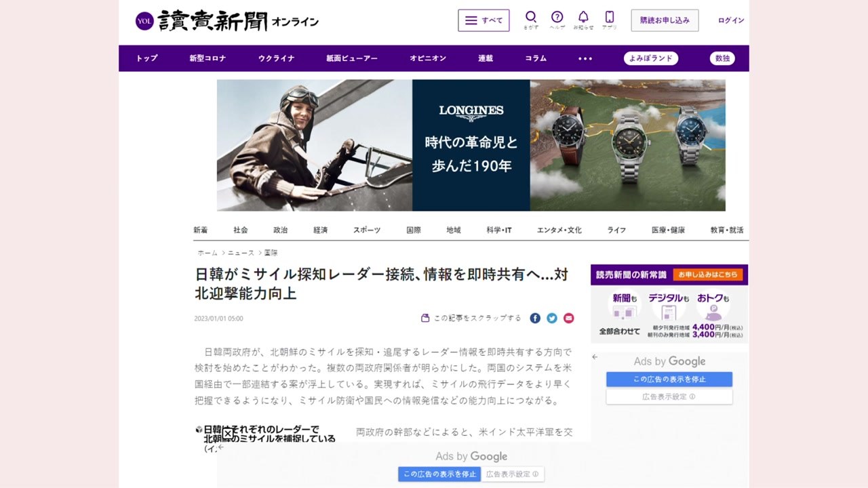Viewport: 868px width, 488px height.
Task: Click お申し込みはこちら orange button
Action: click(708, 274)
